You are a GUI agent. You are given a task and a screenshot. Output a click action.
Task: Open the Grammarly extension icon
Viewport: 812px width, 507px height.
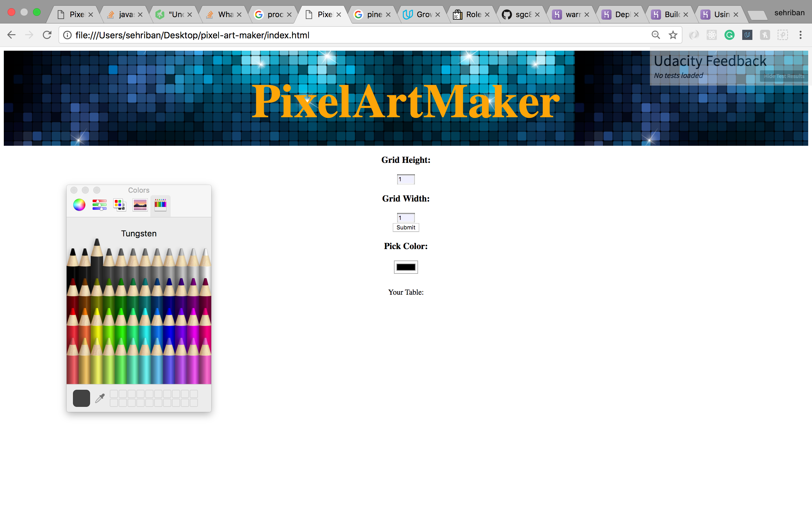coord(729,35)
